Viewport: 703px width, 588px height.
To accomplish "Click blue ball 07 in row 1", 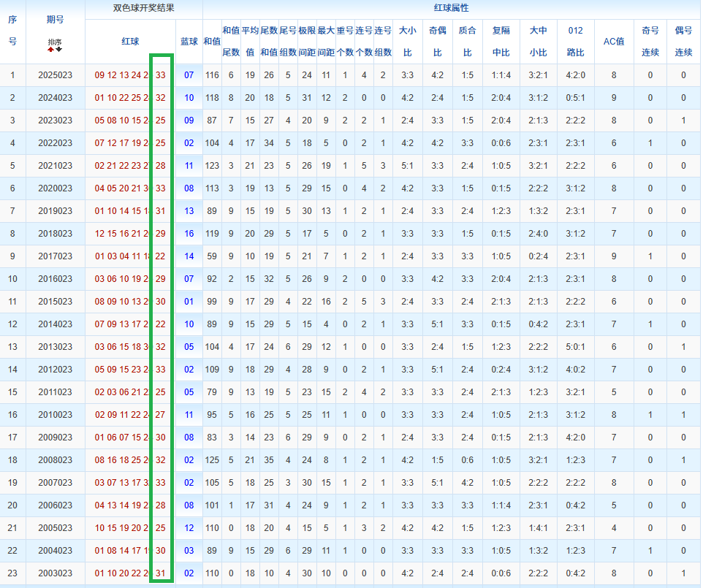I will pyautogui.click(x=189, y=75).
